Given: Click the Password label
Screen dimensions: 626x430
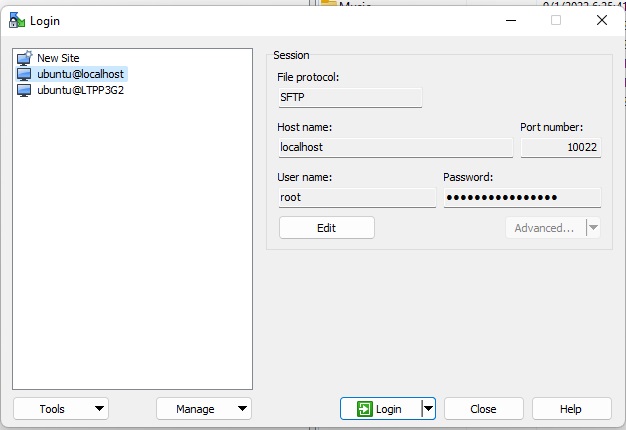Looking at the screenshot, I should 468,177.
